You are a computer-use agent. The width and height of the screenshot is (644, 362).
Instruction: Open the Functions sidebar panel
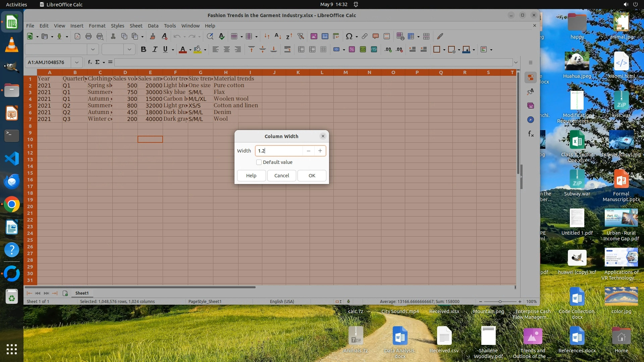pos(531,134)
